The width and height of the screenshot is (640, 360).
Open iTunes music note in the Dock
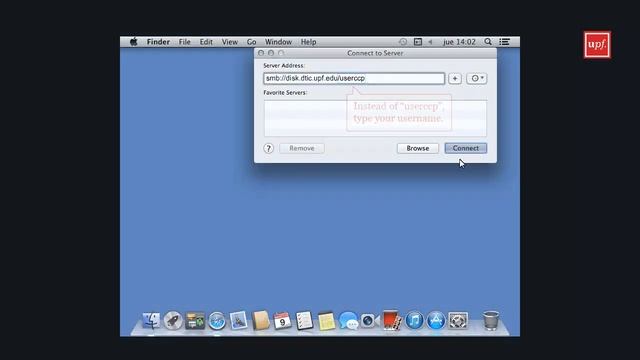point(414,320)
